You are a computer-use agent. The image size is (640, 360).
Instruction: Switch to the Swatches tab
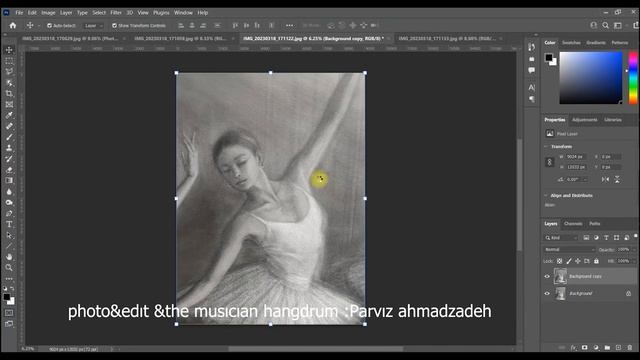571,42
